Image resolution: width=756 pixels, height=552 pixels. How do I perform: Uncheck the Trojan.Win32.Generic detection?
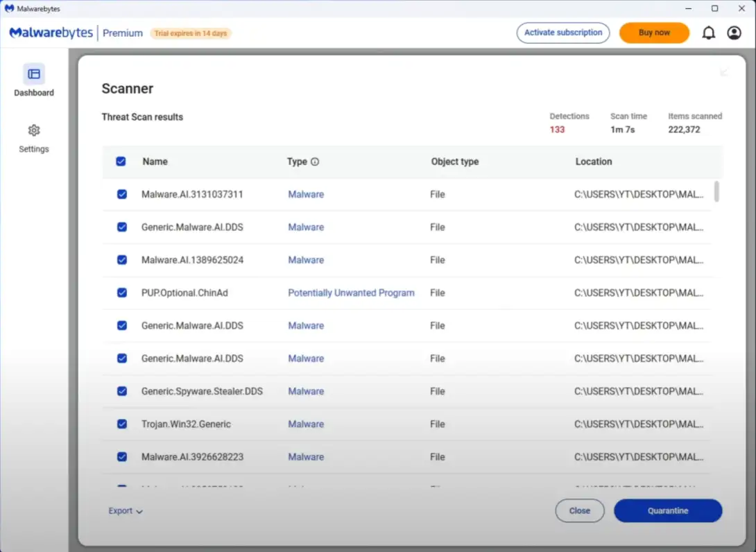click(122, 424)
